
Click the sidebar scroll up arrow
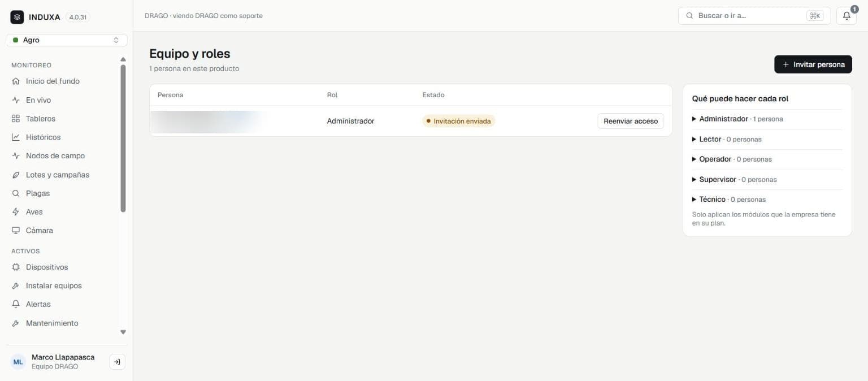(x=123, y=59)
